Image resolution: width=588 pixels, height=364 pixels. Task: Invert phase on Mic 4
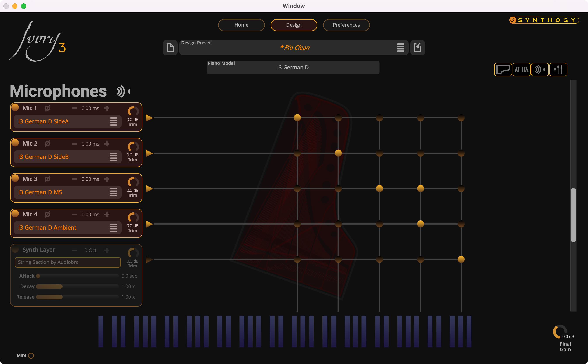click(47, 214)
